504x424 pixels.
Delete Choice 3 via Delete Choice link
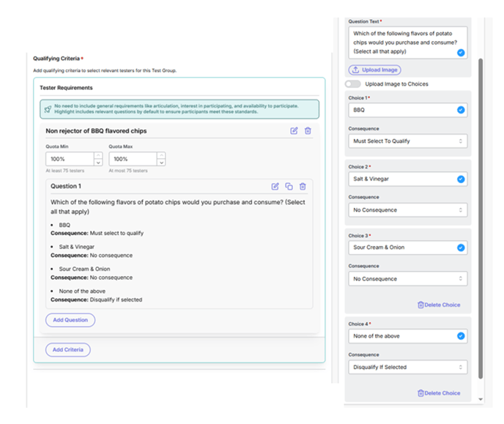point(439,305)
